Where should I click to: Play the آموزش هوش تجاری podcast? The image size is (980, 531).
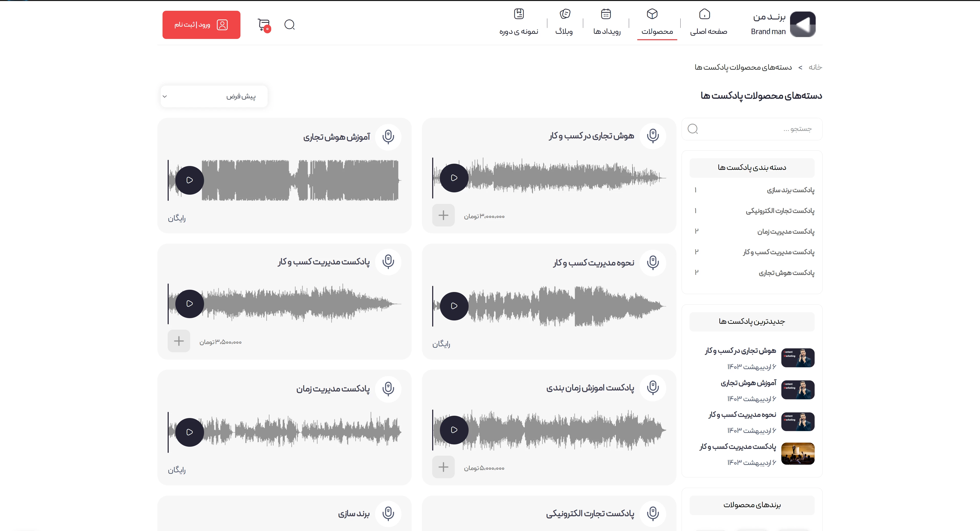[x=189, y=180]
